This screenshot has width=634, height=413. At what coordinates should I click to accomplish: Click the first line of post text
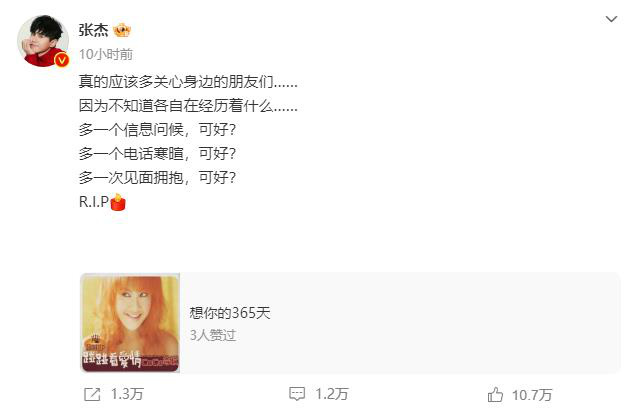pos(188,82)
